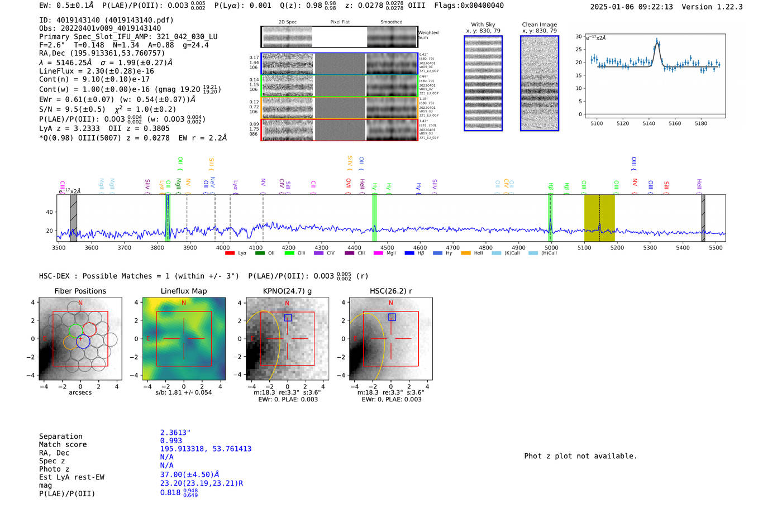Click the green highlighted line near 5000 Å
Image resolution: width=782 pixels, height=532 pixels.
point(550,218)
